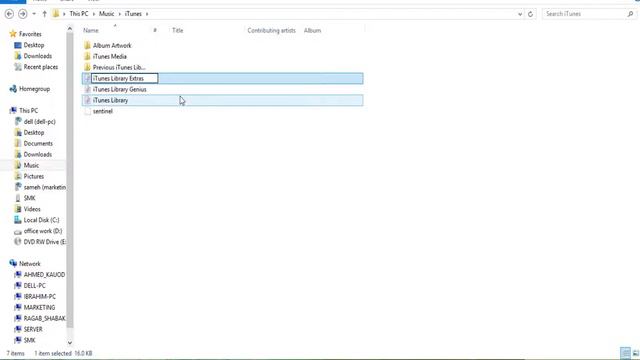The width and height of the screenshot is (640, 360).
Task: Click the Local Disk (C:) drive icon
Action: click(x=18, y=220)
